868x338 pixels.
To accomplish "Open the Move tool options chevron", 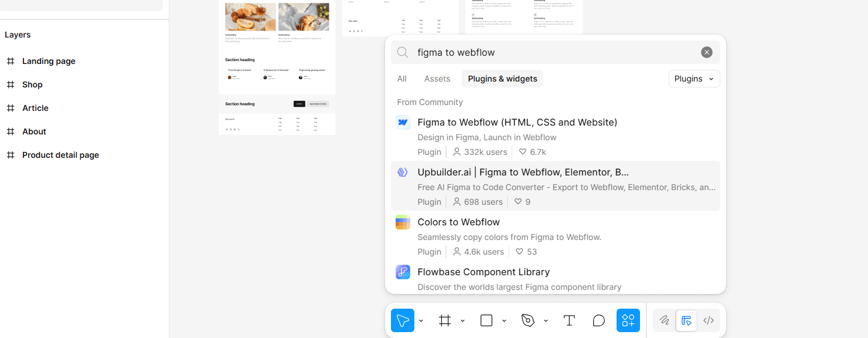I will (x=420, y=320).
